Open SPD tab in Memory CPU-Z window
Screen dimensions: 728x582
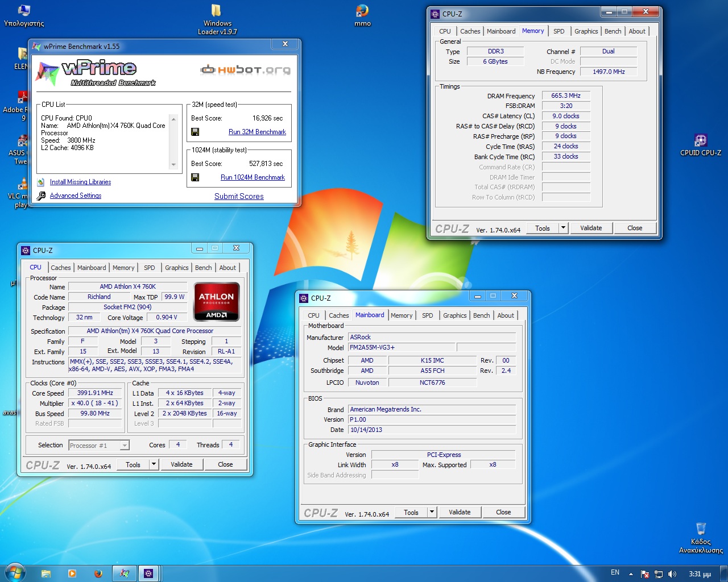coord(559,31)
